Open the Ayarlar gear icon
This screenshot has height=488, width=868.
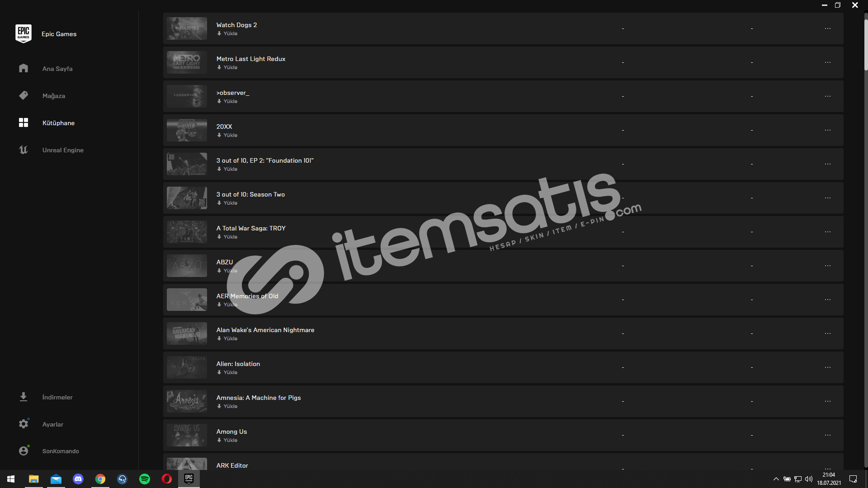[x=24, y=424]
